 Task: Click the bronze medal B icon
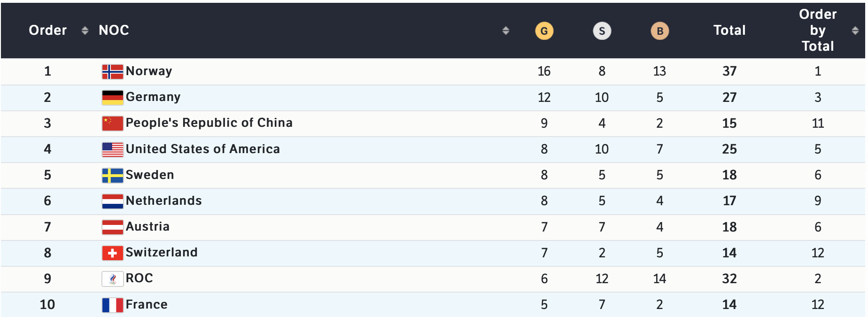[x=659, y=31]
